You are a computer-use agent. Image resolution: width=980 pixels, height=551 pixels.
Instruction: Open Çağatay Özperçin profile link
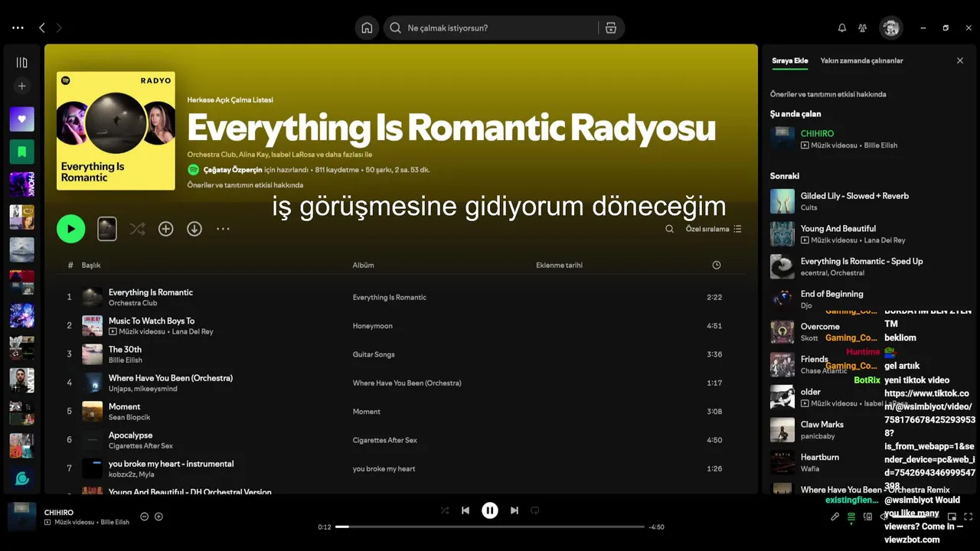(x=233, y=170)
